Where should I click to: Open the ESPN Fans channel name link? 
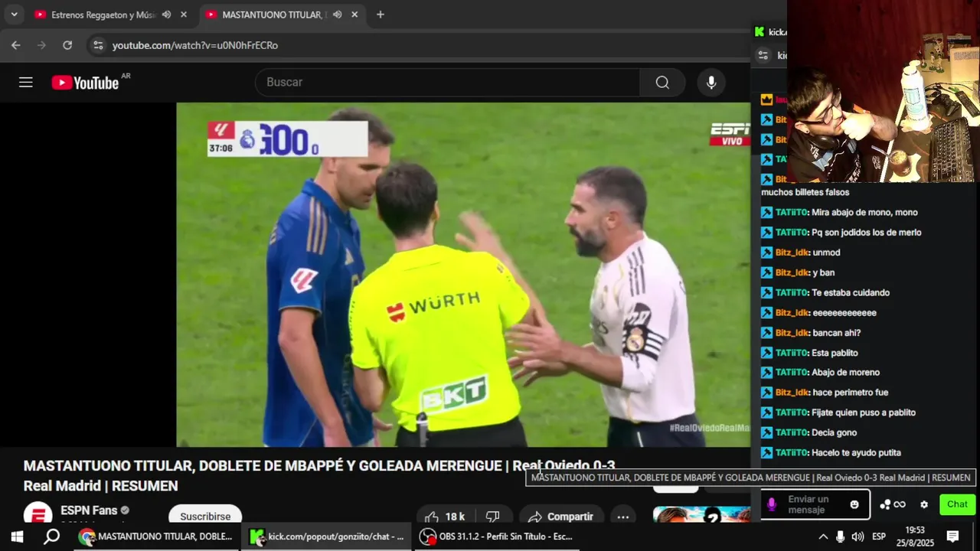point(89,510)
